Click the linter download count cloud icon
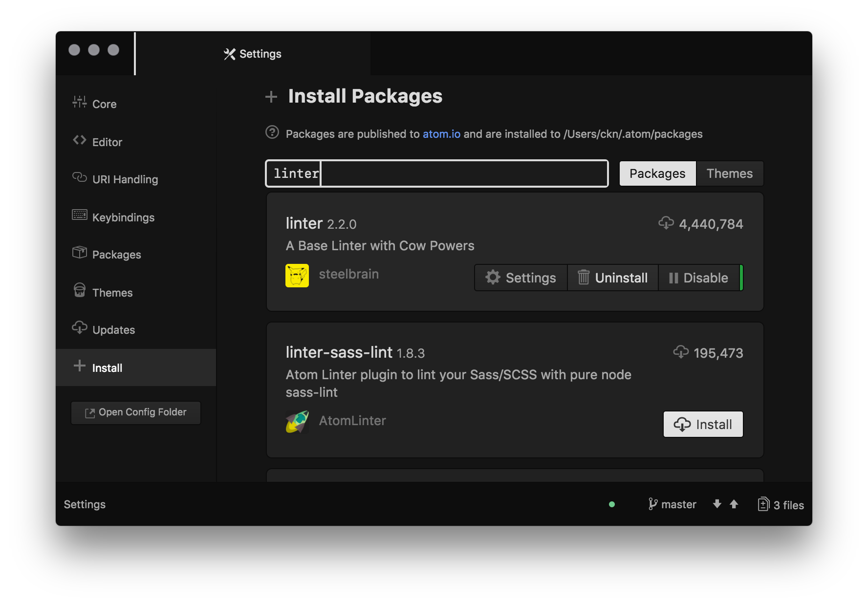Viewport: 868px width, 604px height. tap(666, 223)
